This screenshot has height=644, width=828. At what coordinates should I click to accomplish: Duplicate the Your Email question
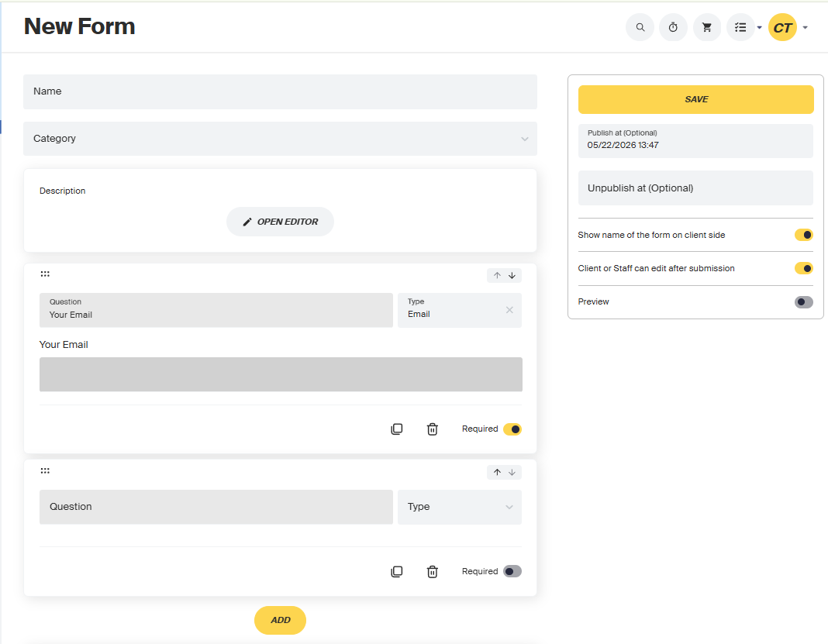pyautogui.click(x=397, y=429)
